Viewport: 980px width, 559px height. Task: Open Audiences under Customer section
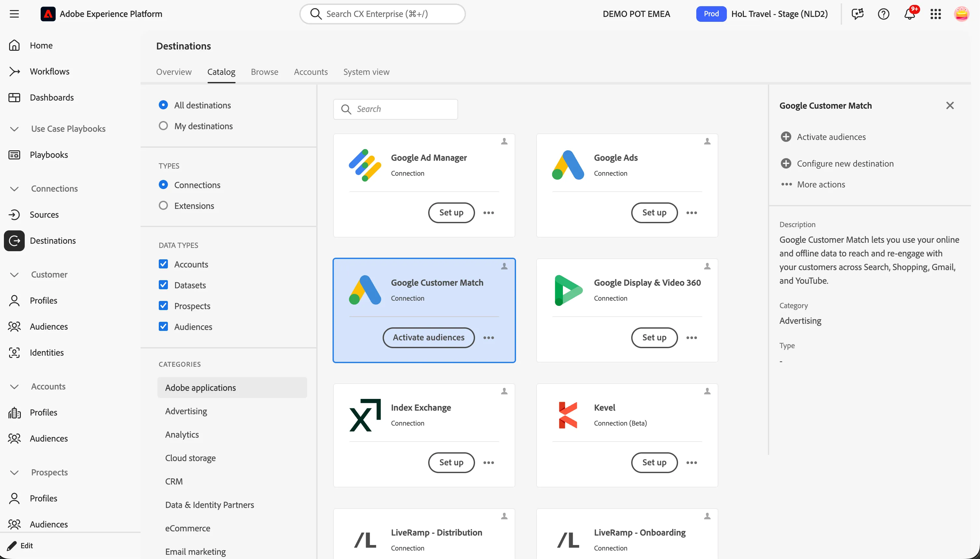(49, 326)
